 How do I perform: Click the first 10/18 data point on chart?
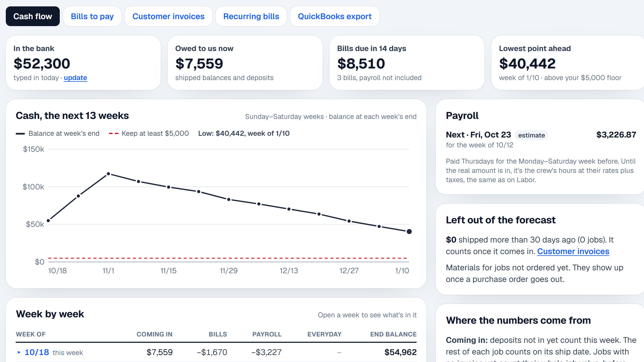tap(48, 221)
